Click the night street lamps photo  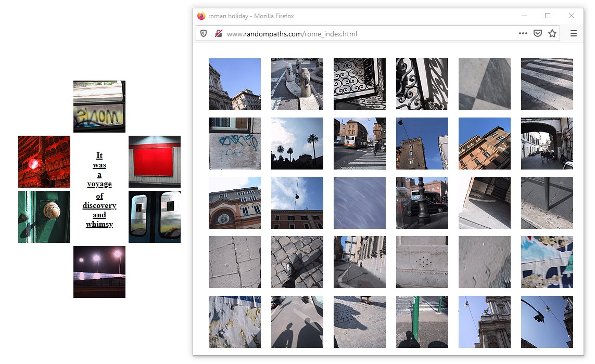(99, 272)
